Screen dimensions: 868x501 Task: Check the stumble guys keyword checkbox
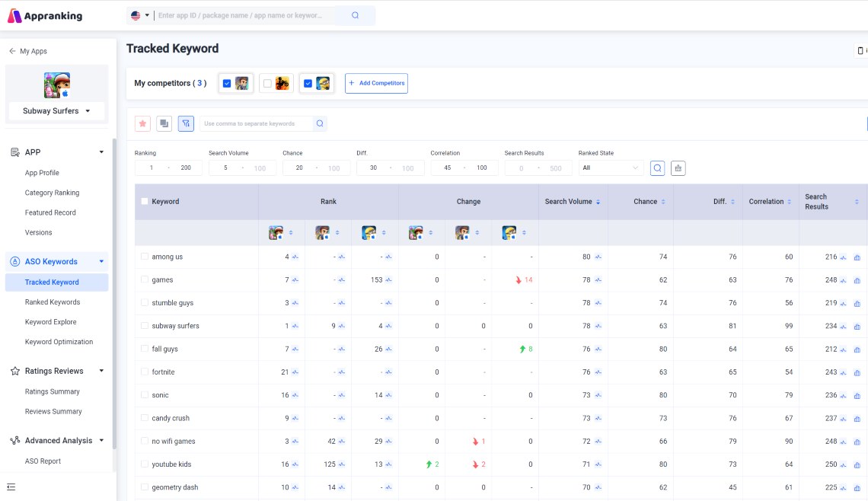(145, 303)
